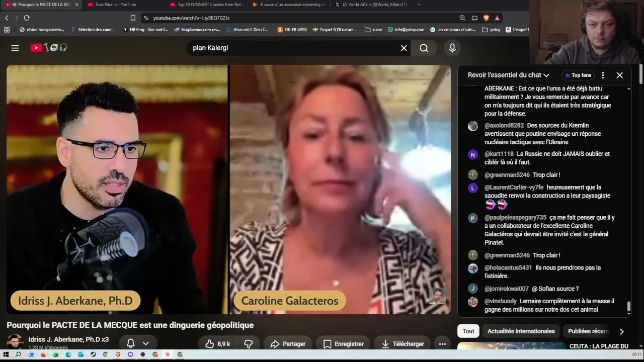This screenshot has height=362, width=644.
Task: Submit the search with the magnifier button
Action: pos(424,48)
